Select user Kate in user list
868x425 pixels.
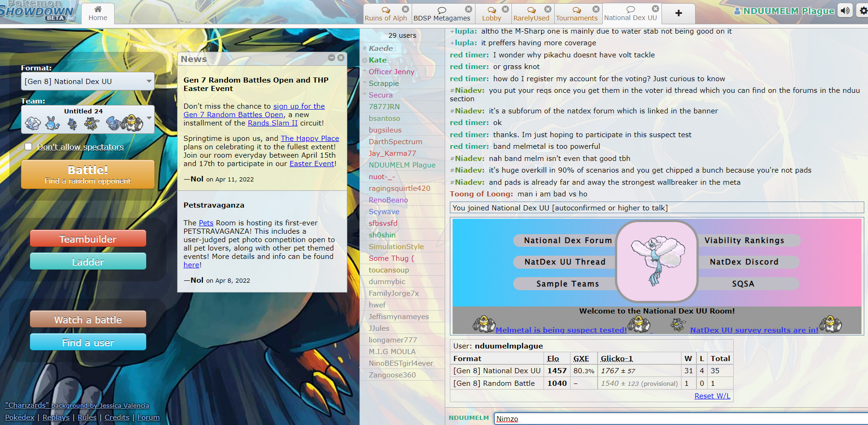tap(402, 60)
